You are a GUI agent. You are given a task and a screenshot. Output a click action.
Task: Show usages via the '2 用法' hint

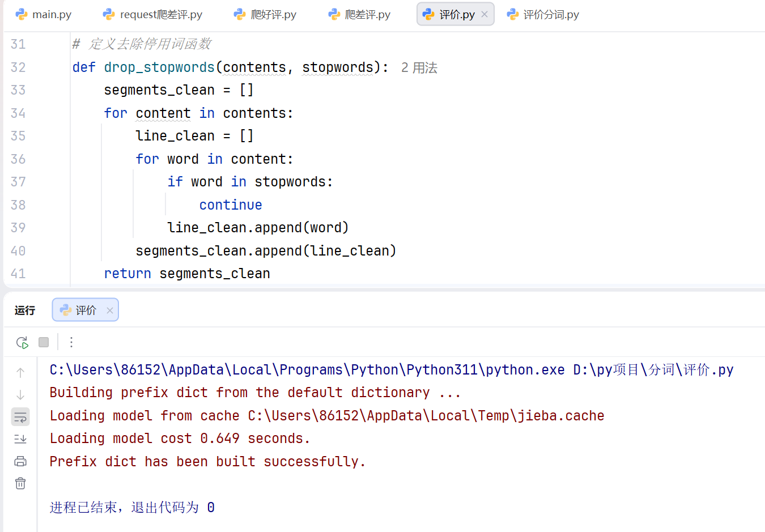click(419, 67)
